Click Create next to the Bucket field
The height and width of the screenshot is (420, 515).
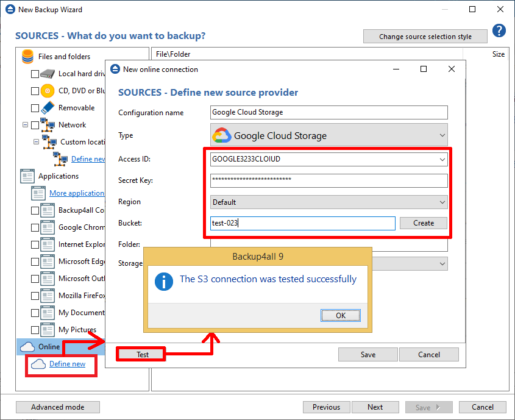424,223
